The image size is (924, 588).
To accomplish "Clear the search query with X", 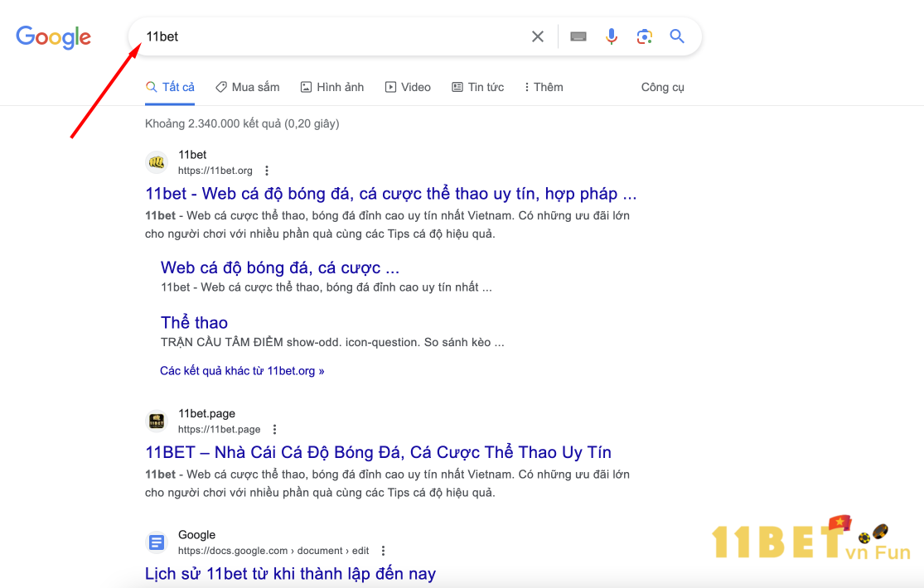I will 538,36.
